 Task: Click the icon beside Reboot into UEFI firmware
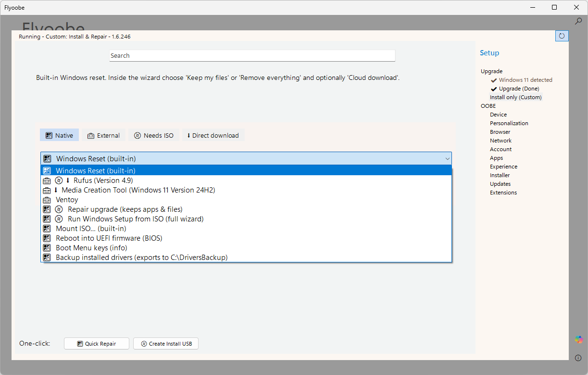pos(47,238)
